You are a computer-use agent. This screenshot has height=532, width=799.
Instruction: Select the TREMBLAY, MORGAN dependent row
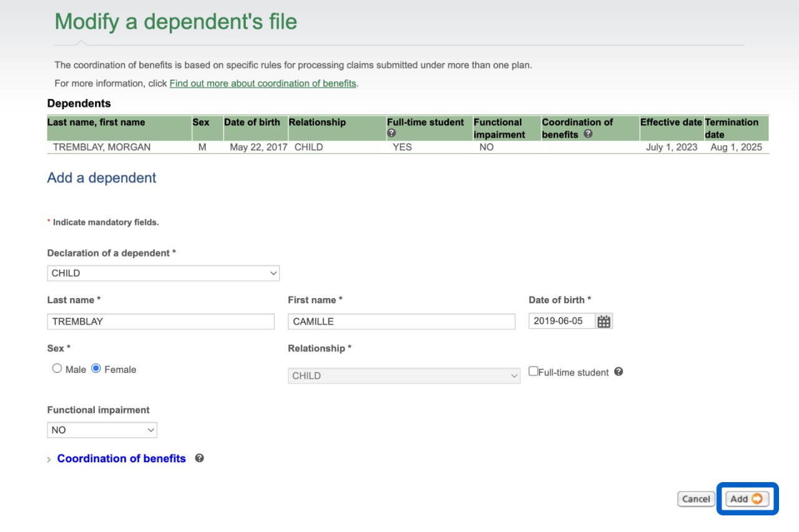102,148
